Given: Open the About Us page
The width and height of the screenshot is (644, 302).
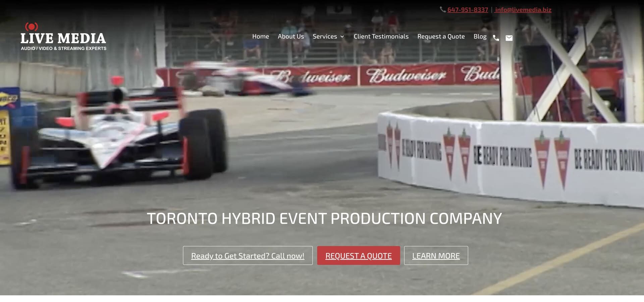Looking at the screenshot, I should click(x=290, y=36).
